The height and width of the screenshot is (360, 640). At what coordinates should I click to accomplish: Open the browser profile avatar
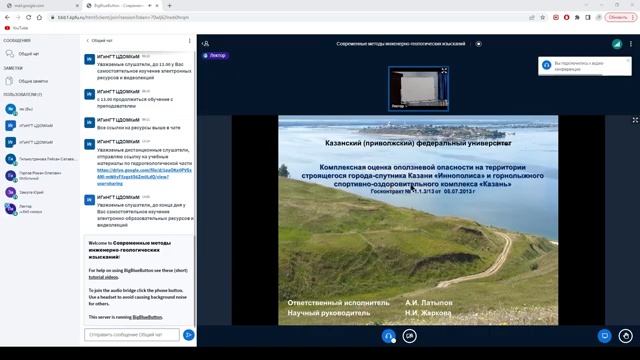(599, 17)
